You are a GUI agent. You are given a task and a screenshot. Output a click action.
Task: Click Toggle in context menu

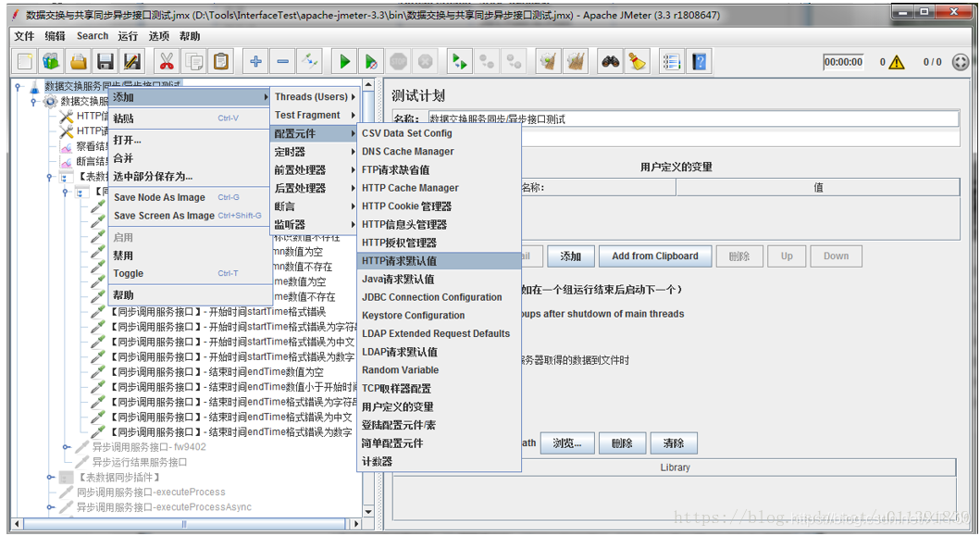coord(190,273)
